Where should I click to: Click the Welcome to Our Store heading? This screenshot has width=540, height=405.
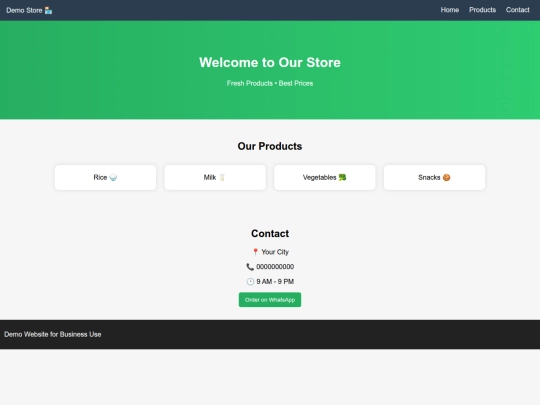270,62
